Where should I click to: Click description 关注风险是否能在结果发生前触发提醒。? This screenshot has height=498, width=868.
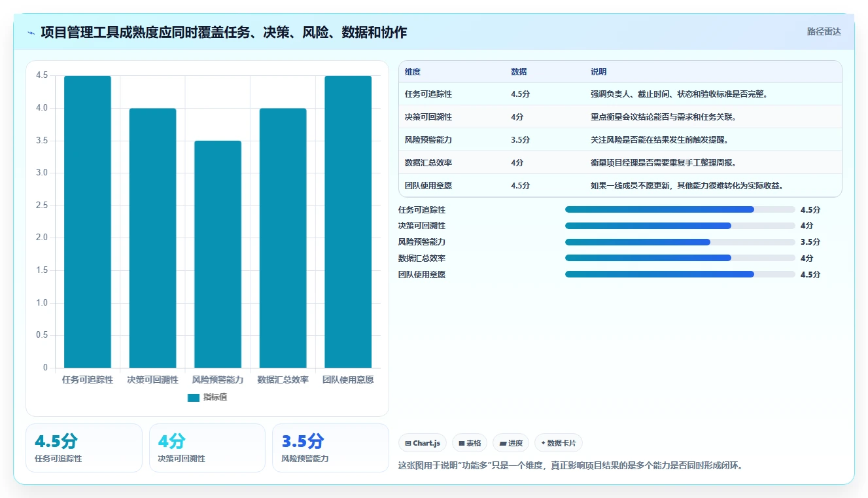659,140
